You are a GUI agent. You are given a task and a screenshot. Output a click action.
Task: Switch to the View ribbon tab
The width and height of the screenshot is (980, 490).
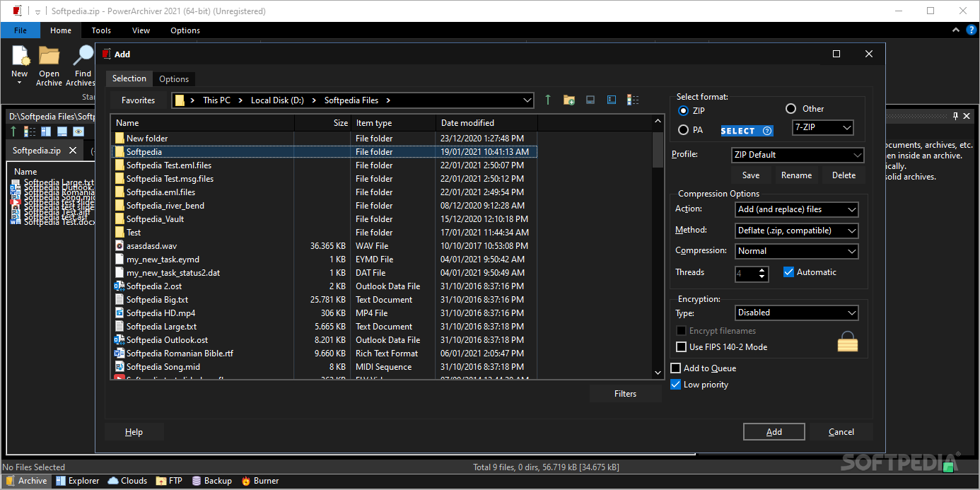click(x=141, y=30)
